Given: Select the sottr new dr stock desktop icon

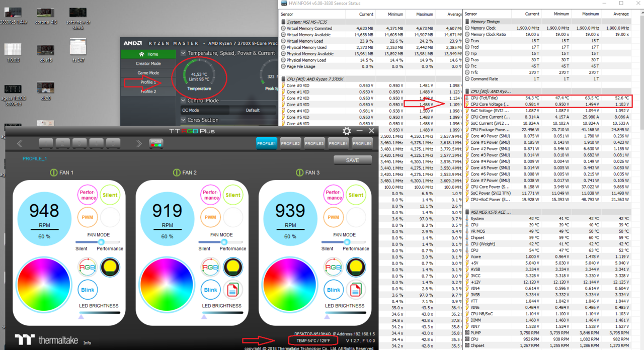Looking at the screenshot, I should (x=78, y=19).
